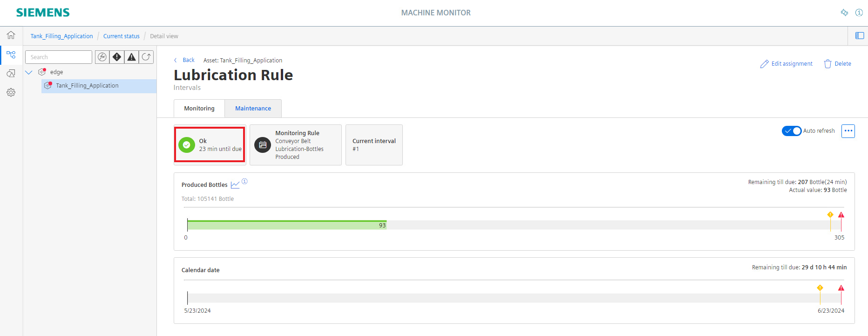Toggle the Auto refresh switch

(x=792, y=131)
